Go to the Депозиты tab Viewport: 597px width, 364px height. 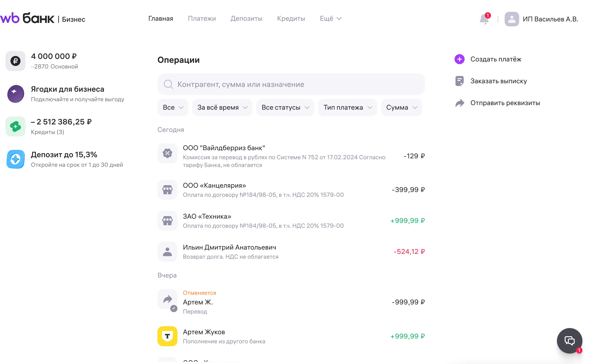pos(246,19)
